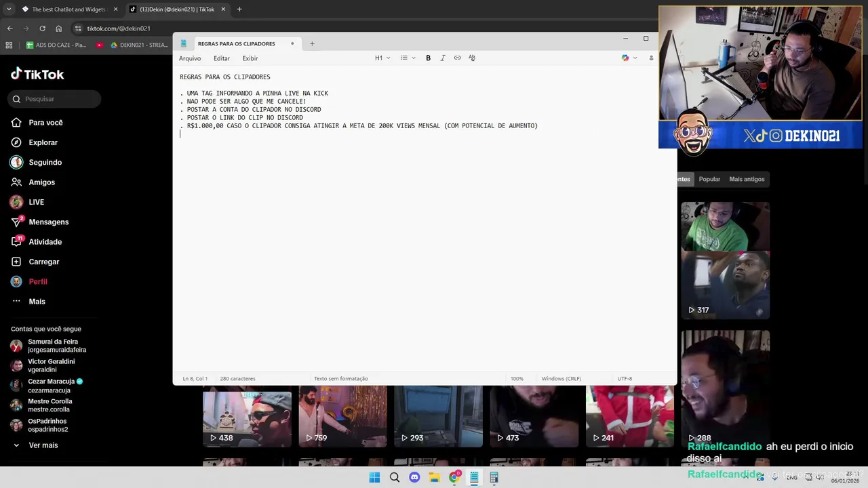The image size is (868, 488).
Task: Open Cezar Maracuja account
Action: [x=46, y=386]
